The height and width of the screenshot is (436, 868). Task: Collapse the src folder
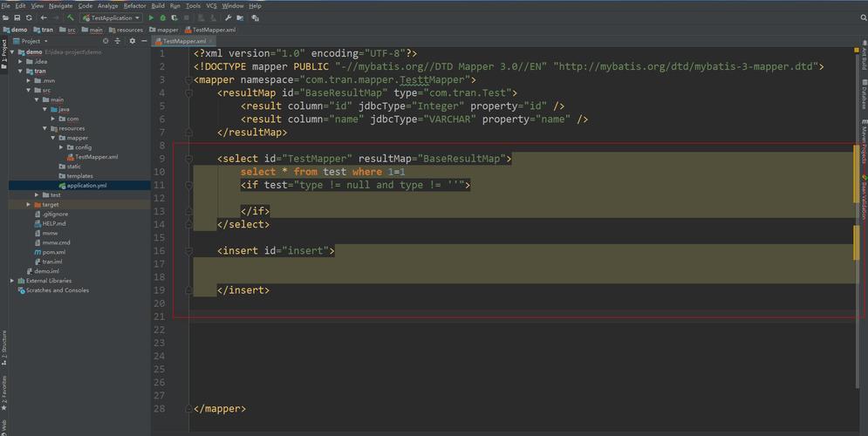point(29,90)
